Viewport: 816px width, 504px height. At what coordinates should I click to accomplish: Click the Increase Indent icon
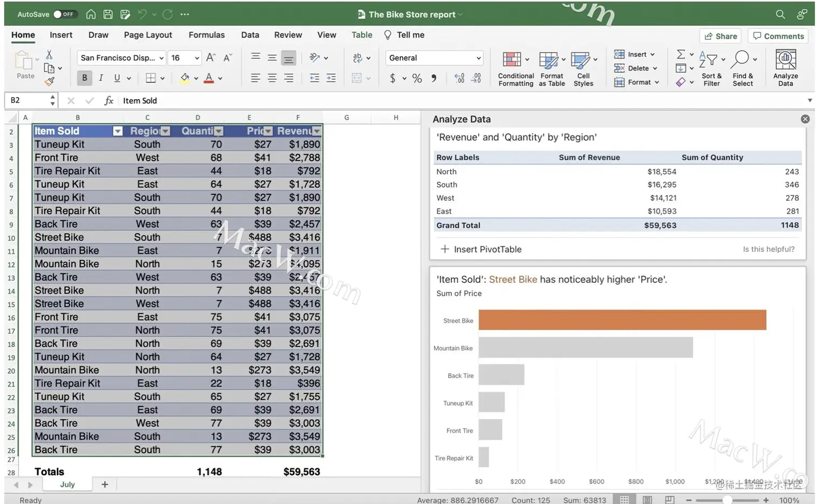(331, 78)
